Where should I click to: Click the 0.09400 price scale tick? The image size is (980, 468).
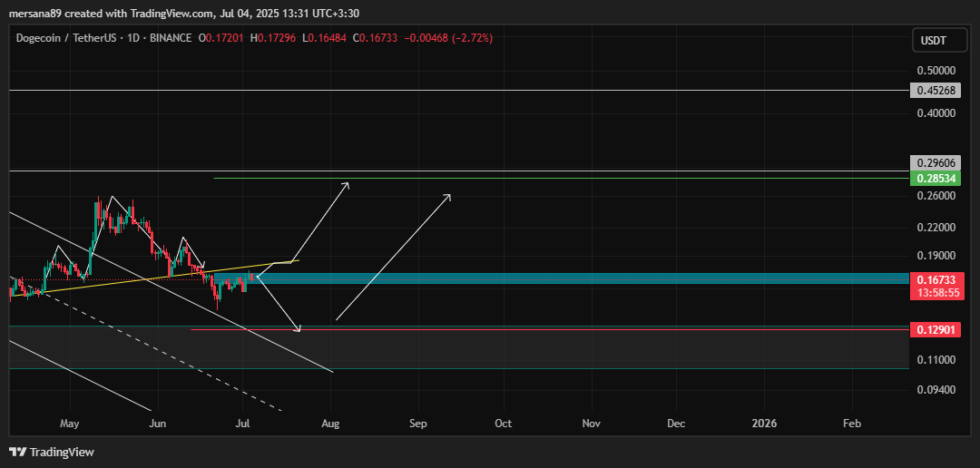935,389
